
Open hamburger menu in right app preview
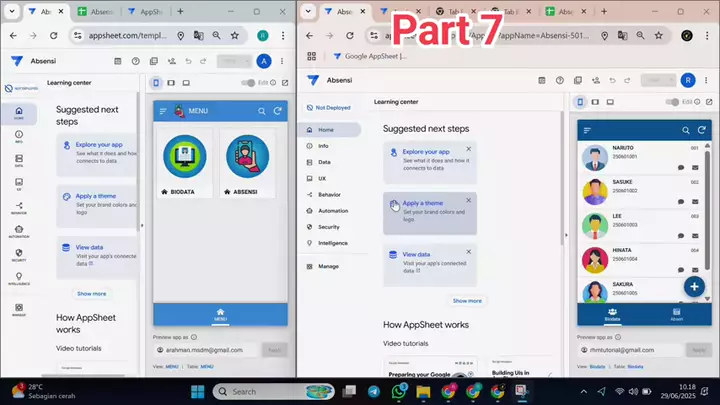point(587,131)
